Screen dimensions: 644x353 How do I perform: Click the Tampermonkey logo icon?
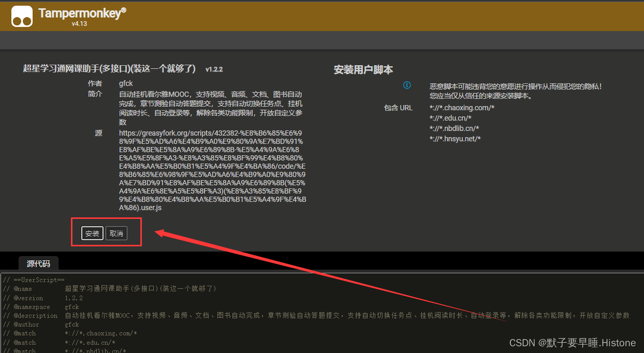coord(22,16)
